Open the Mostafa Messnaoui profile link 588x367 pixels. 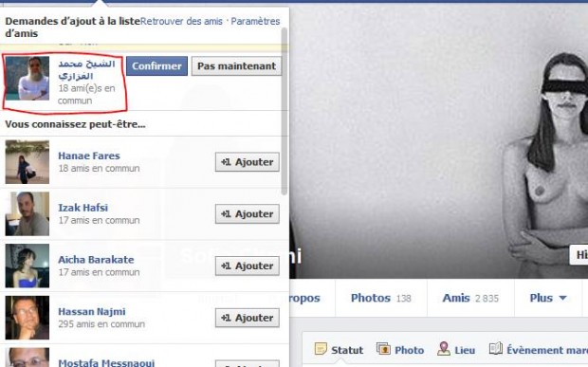click(106, 363)
